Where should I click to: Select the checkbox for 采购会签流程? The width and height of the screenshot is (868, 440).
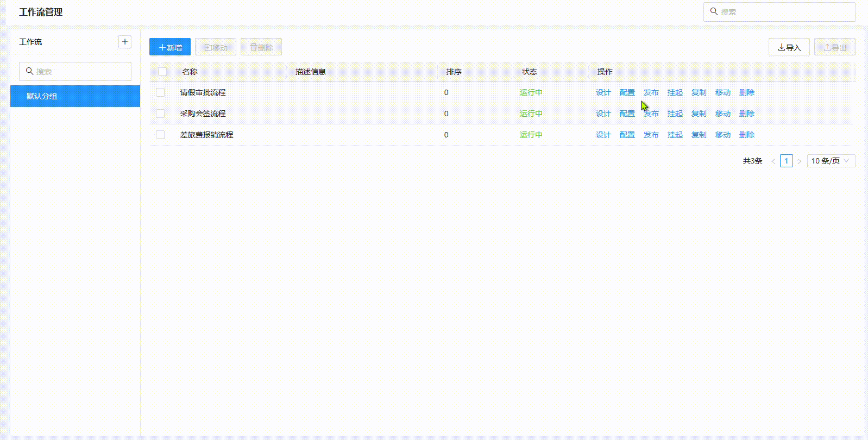[x=160, y=114]
